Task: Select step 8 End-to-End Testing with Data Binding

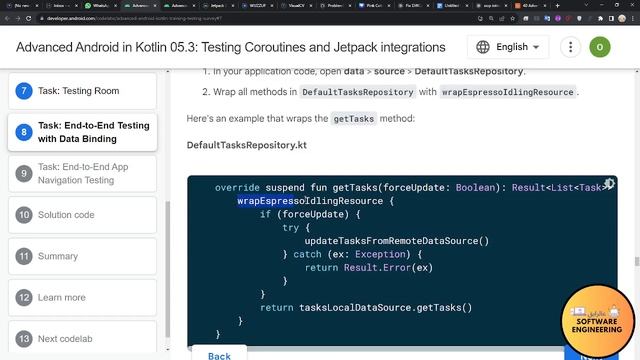Action: tap(82, 132)
